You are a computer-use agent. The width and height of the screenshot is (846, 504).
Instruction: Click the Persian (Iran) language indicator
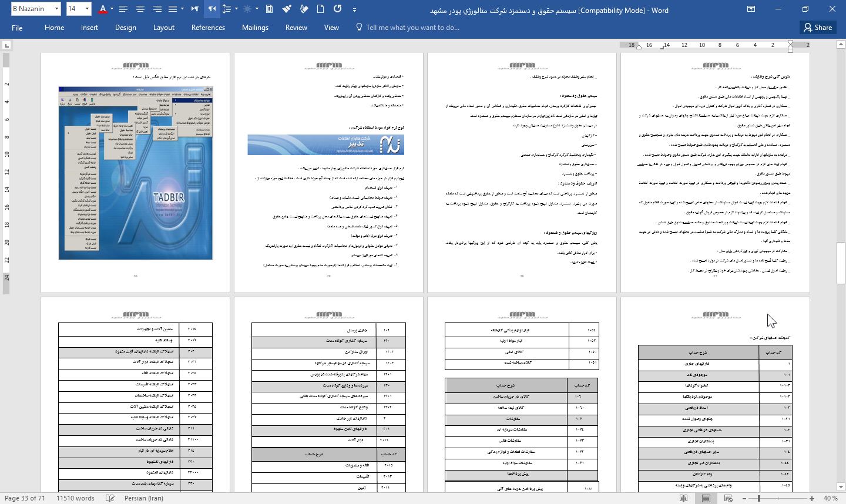point(144,498)
